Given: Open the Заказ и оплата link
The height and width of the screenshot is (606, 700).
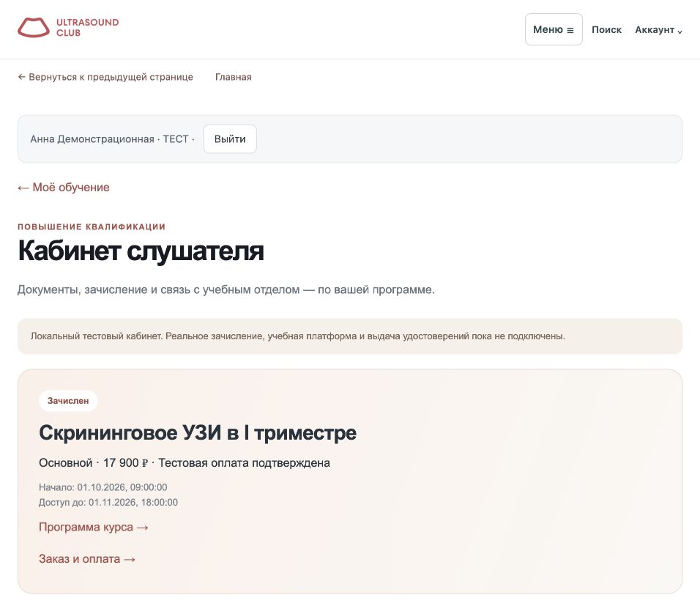Looking at the screenshot, I should 87,558.
